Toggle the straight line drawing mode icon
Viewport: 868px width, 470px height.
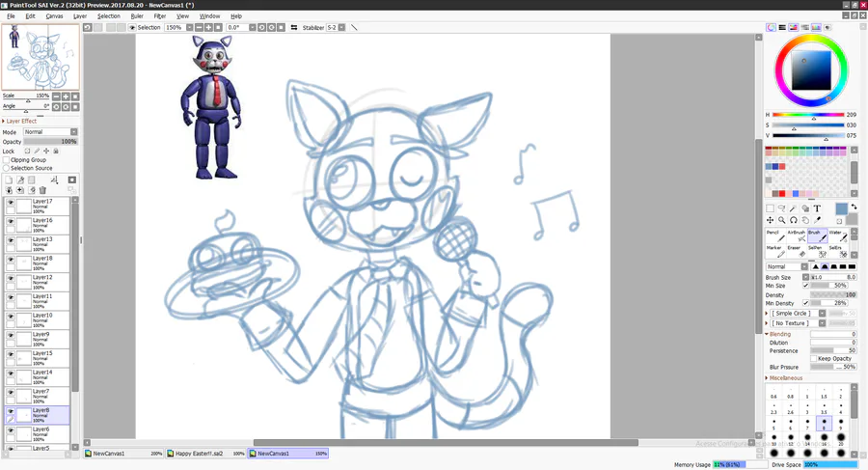click(354, 27)
